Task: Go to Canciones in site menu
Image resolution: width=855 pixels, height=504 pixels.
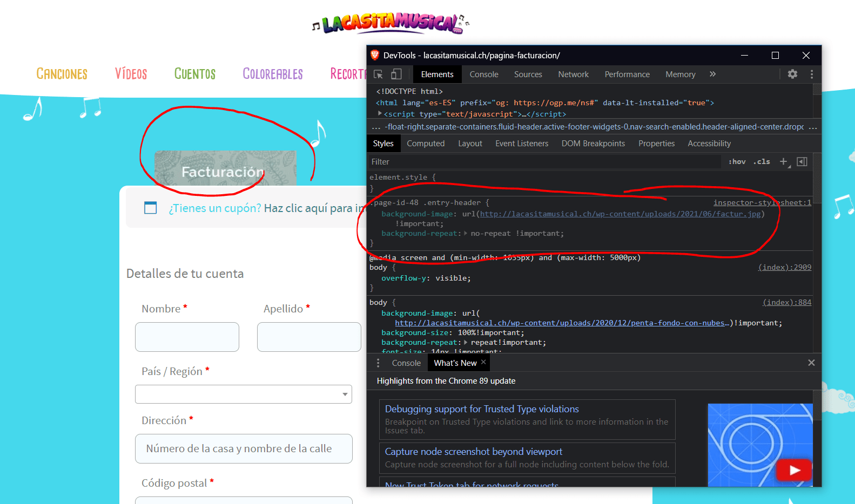Action: point(62,74)
